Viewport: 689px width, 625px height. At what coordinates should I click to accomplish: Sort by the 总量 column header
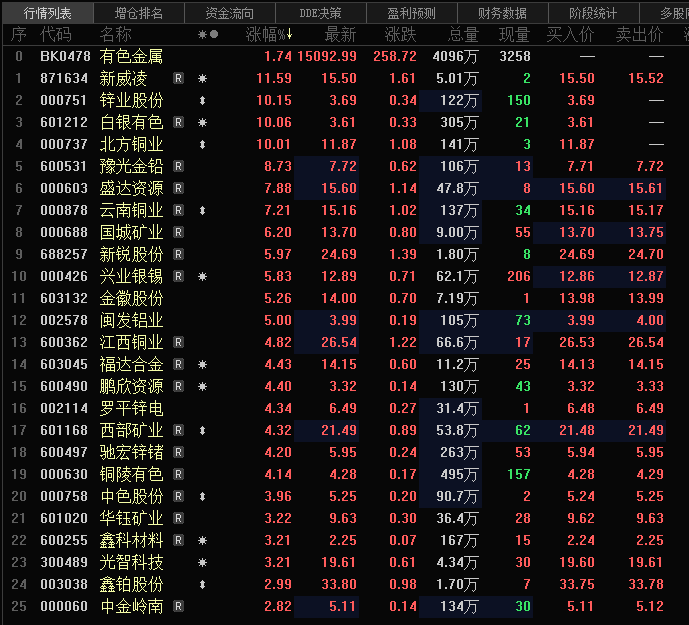pos(463,34)
